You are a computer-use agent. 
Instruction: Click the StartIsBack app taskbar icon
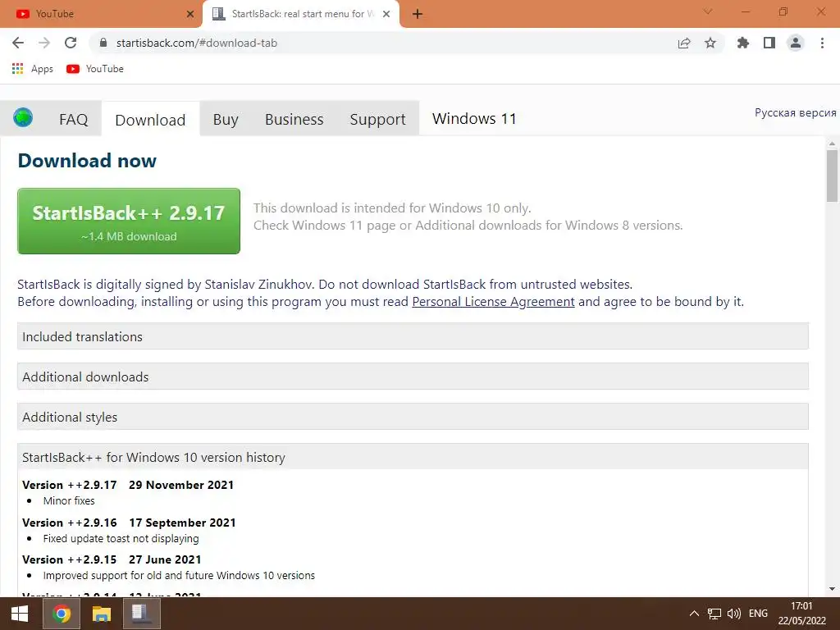click(x=141, y=614)
